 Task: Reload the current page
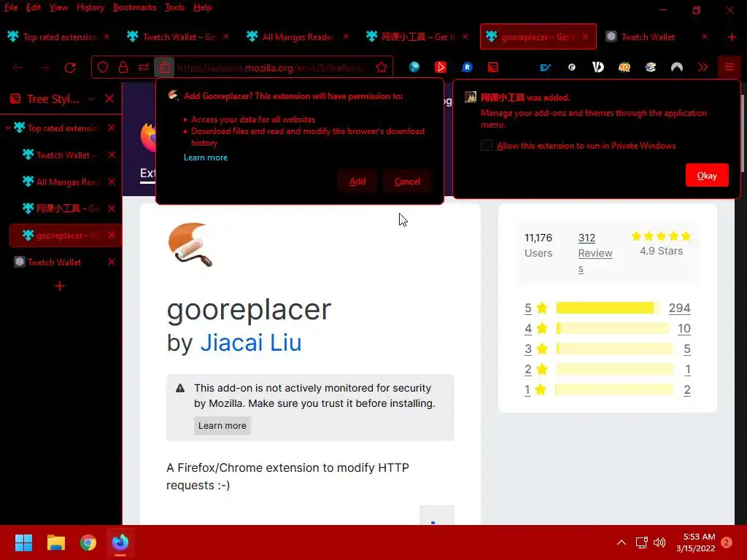(x=70, y=68)
